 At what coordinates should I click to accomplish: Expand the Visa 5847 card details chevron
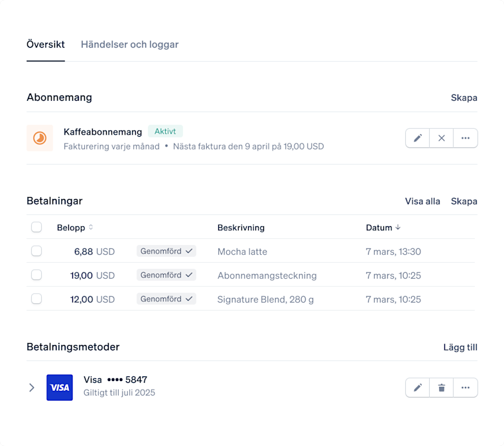coord(32,388)
